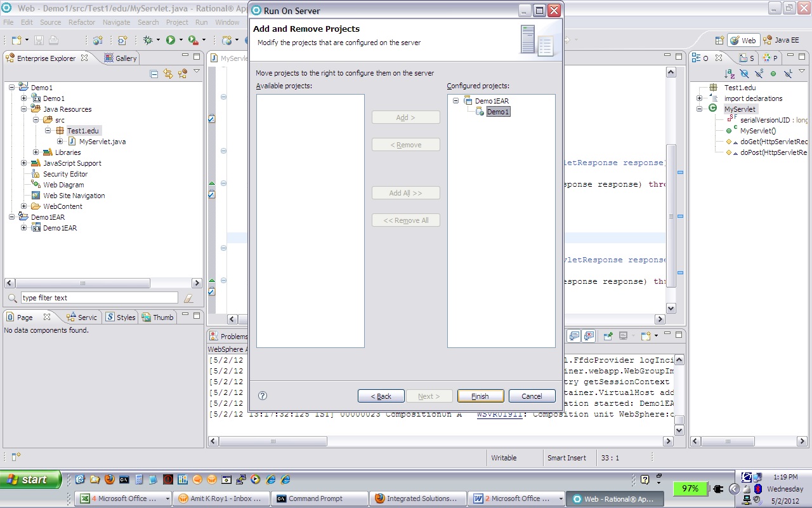Viewport: 812px width, 508px height.
Task: Click the console horizontal scrollbar thumb
Action: click(273, 441)
